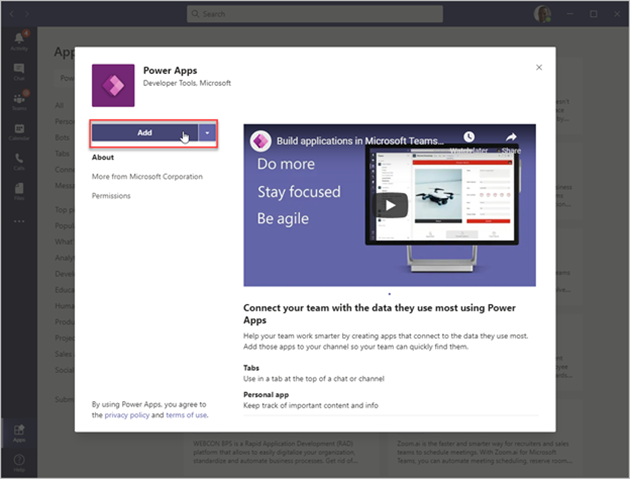Image resolution: width=630 pixels, height=479 pixels.
Task: Open the terms of use link
Action: click(x=187, y=414)
